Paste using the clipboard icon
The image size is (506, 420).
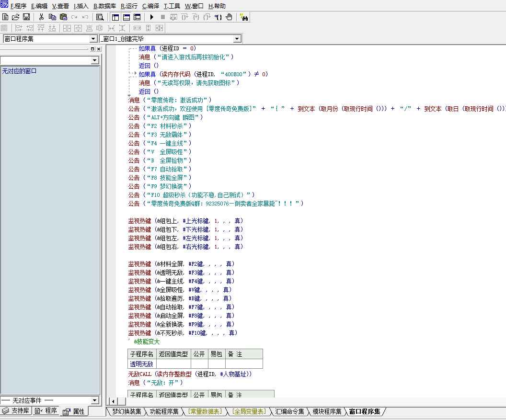click(64, 17)
